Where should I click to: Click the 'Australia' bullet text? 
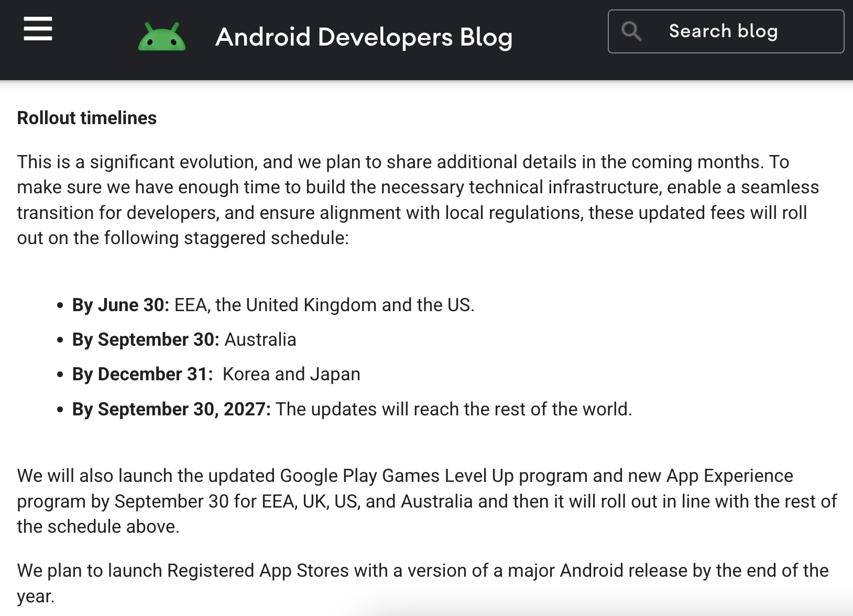pos(260,339)
